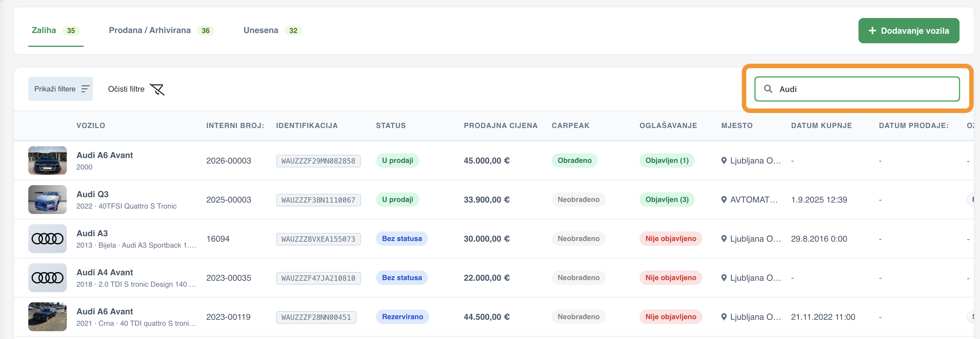Click Bez statusa badge for Audi A4 Avant
The width and height of the screenshot is (980, 339).
[402, 278]
